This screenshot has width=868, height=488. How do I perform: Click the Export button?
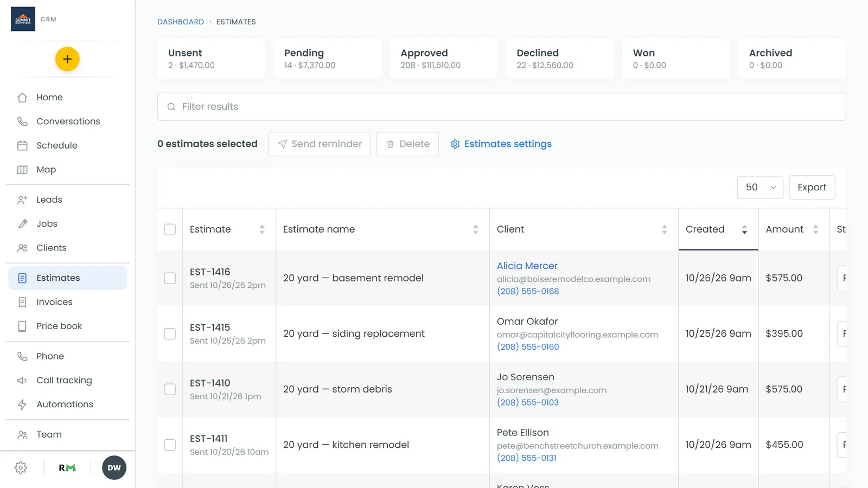click(x=812, y=188)
